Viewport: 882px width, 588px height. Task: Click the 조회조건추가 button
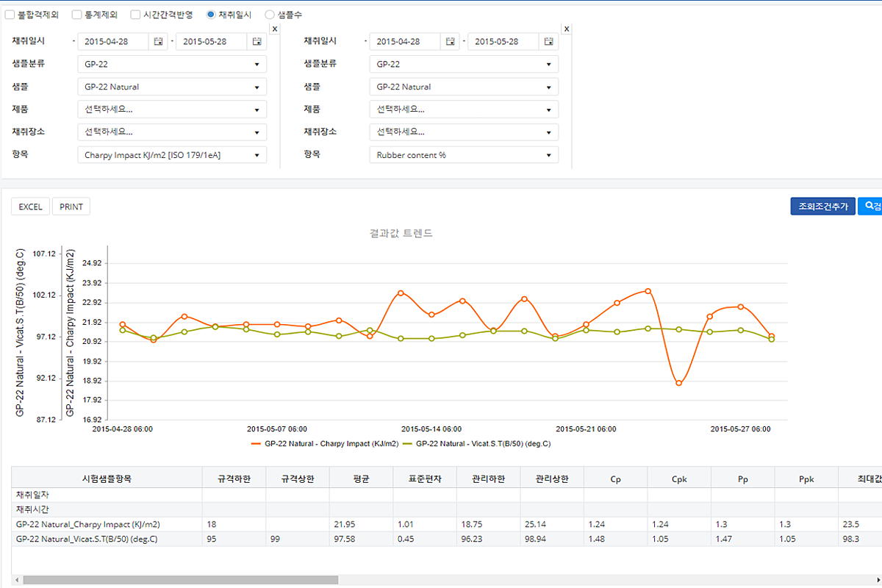tap(823, 207)
